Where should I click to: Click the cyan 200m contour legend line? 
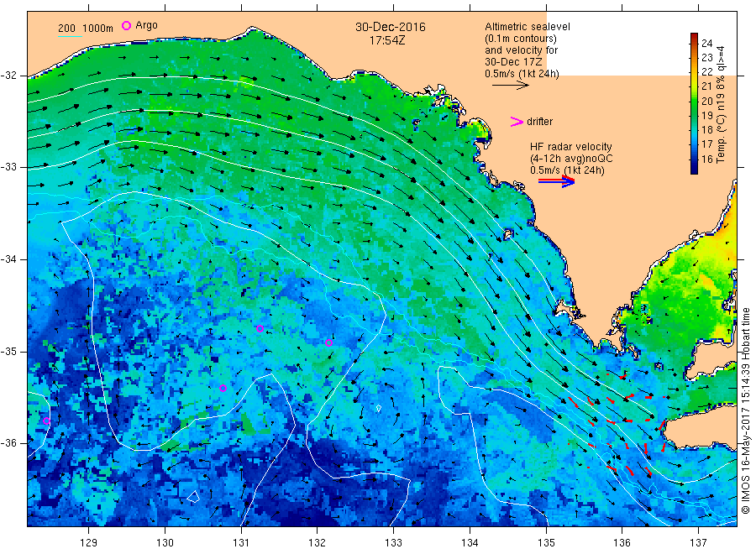pos(70,36)
